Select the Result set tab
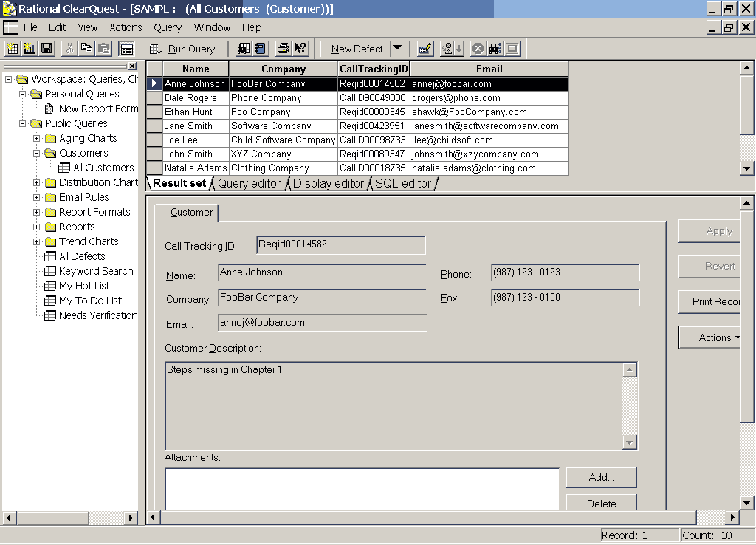The height and width of the screenshot is (545, 756). coord(180,183)
